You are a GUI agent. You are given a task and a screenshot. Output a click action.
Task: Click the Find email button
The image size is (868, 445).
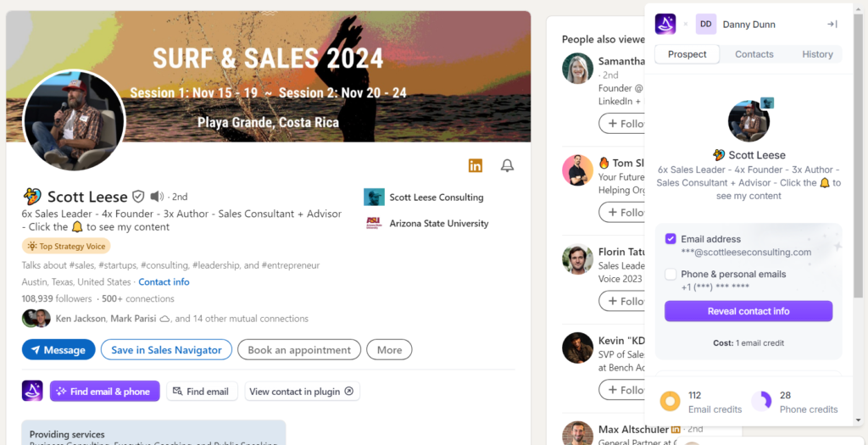click(x=202, y=392)
